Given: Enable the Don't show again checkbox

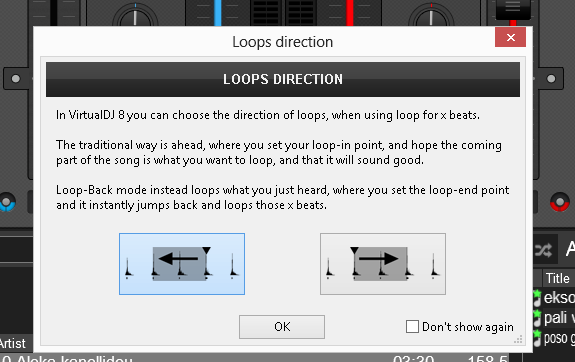Looking at the screenshot, I should [x=412, y=326].
